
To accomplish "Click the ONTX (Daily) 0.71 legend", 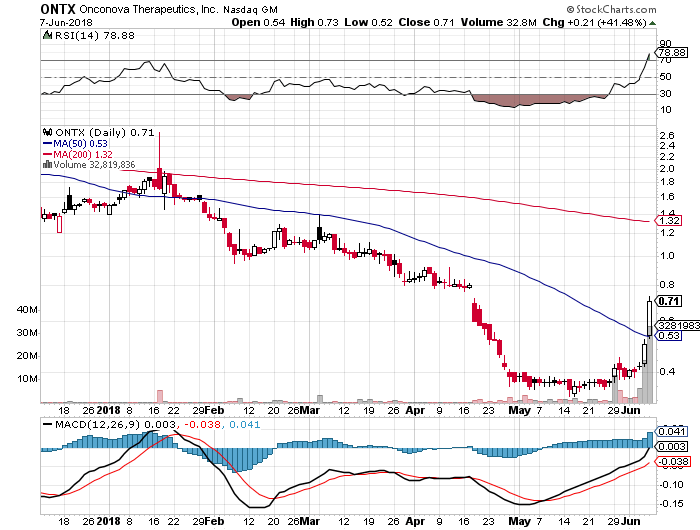I will [104, 133].
